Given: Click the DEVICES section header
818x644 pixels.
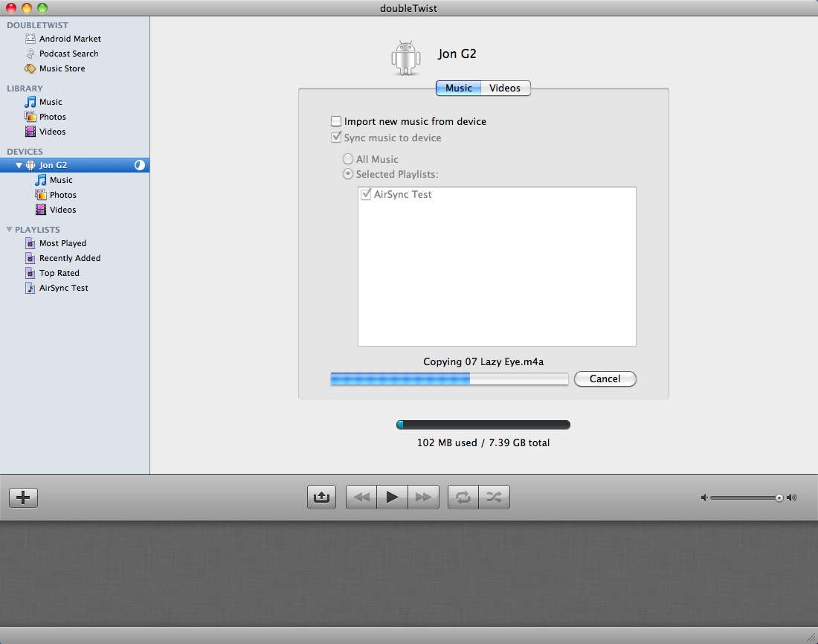Looking at the screenshot, I should click(x=25, y=152).
